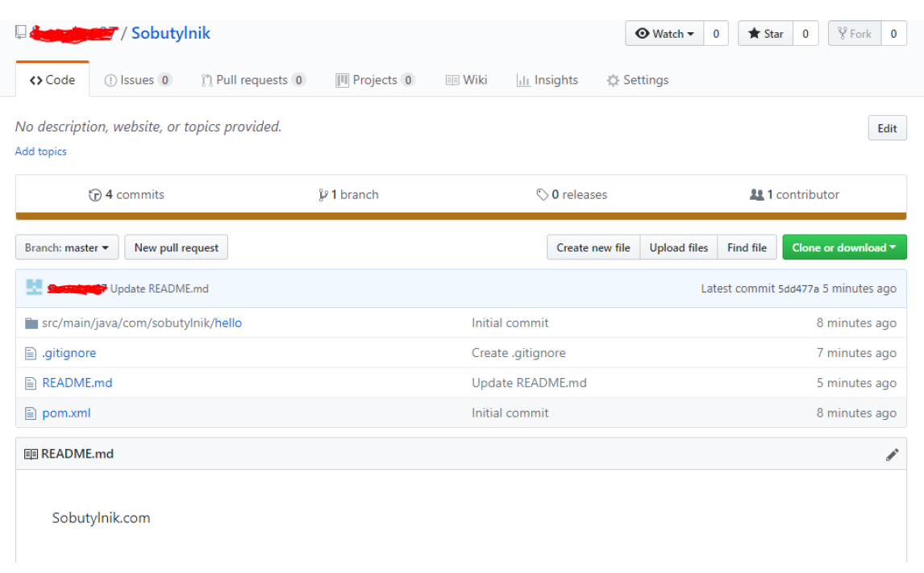Open Clone or download dropdown
The image size is (924, 573).
click(844, 247)
